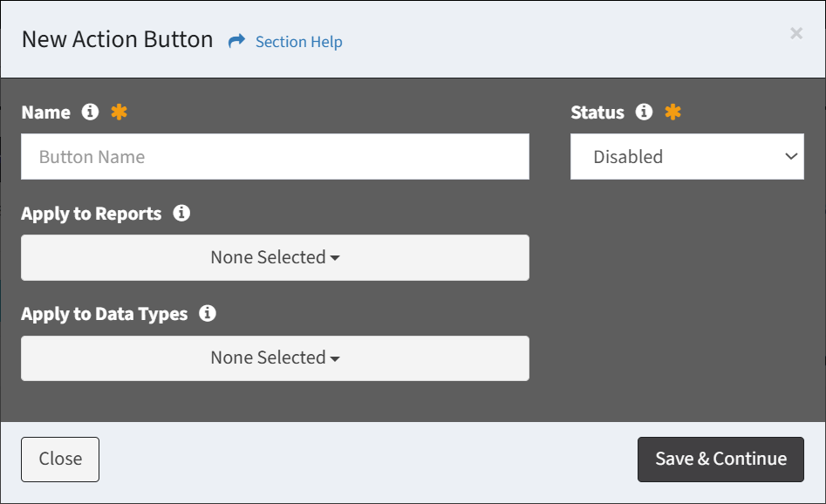Click the Save & Continue button
826x504 pixels.
(720, 460)
